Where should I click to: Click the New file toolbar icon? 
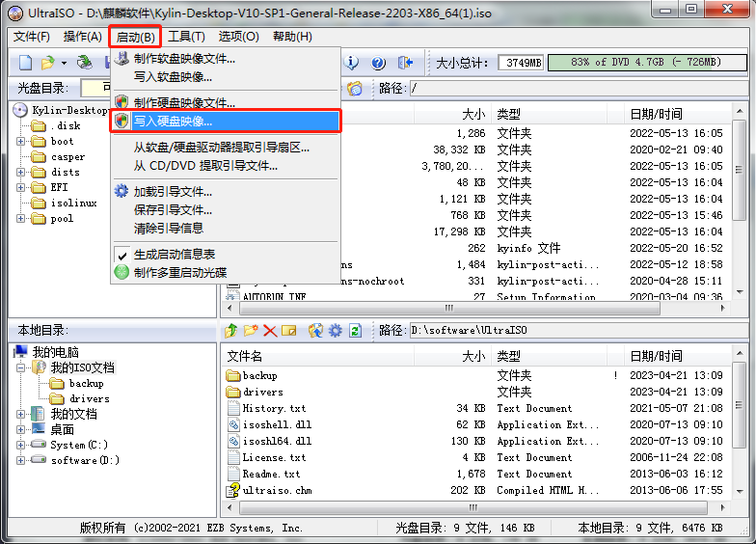coord(25,63)
